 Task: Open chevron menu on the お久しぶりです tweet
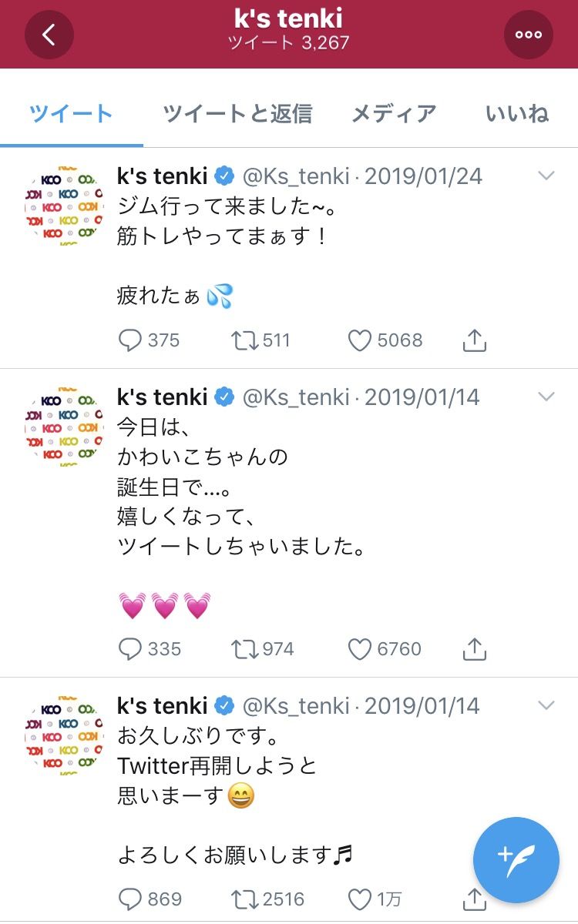pos(546,705)
